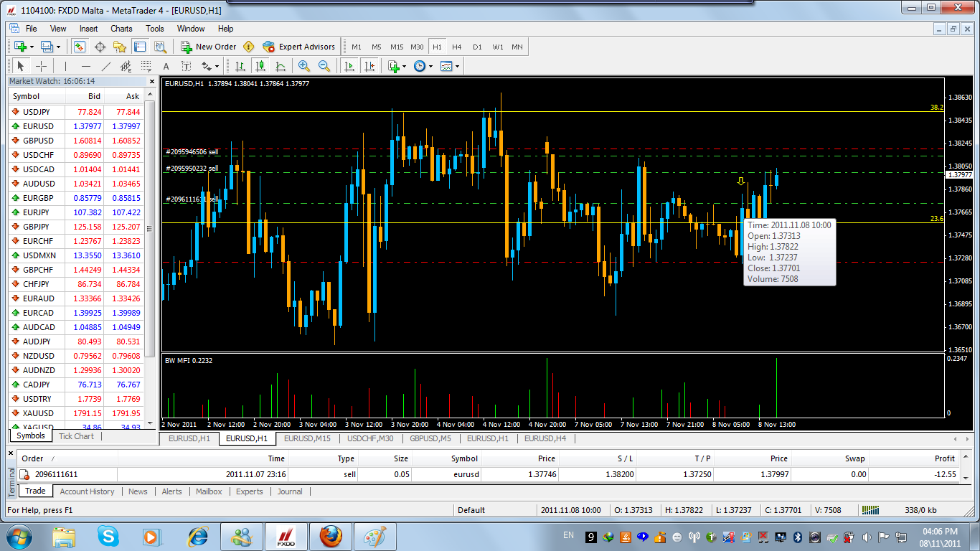Close the Market Watch panel
Image resolution: width=980 pixels, height=551 pixels.
coord(151,82)
